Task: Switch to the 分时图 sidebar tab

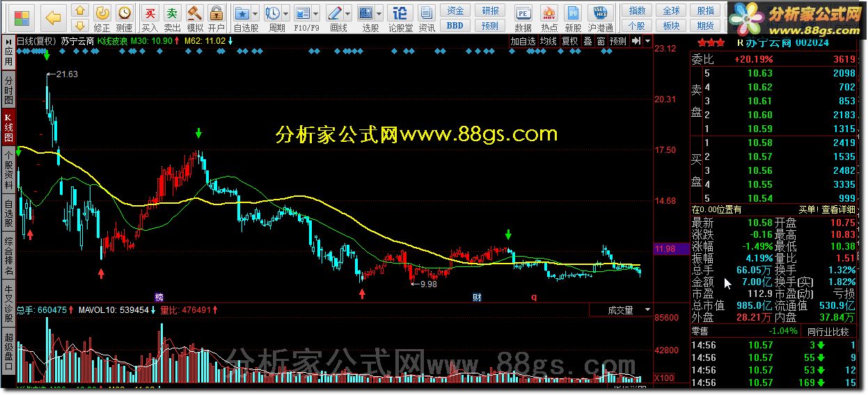Action: click(9, 90)
